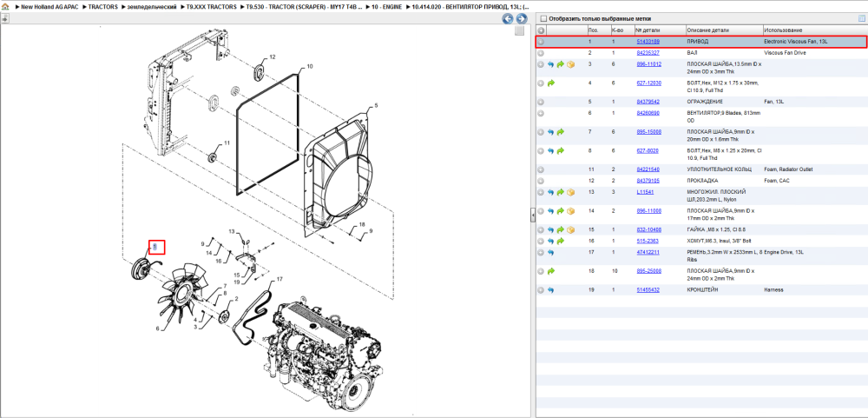Go to the catalog home icon

point(5,7)
